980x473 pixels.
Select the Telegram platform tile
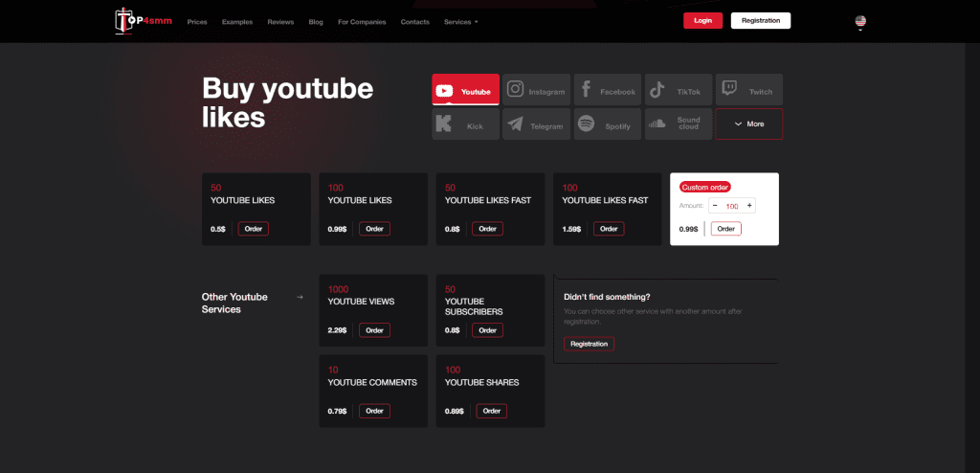tap(536, 124)
